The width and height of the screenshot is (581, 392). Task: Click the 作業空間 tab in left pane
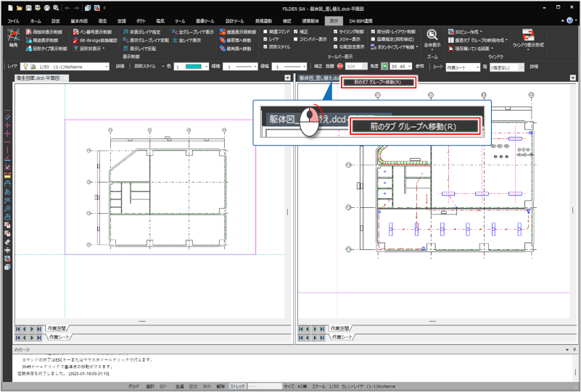coord(56,328)
